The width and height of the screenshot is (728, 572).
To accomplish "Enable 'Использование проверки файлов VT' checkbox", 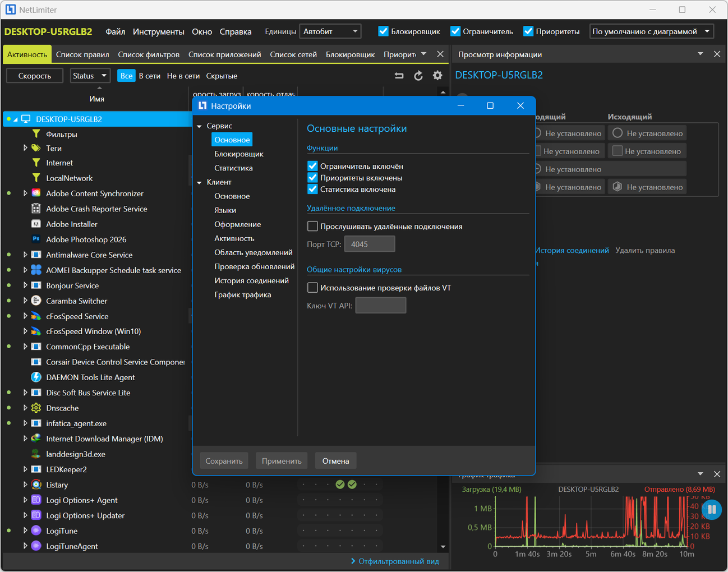I will [x=313, y=288].
